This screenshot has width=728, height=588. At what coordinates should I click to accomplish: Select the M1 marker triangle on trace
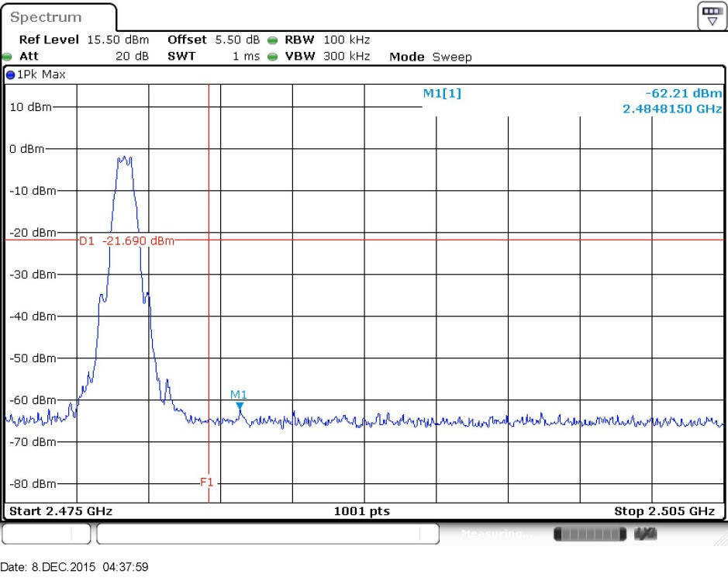point(240,406)
